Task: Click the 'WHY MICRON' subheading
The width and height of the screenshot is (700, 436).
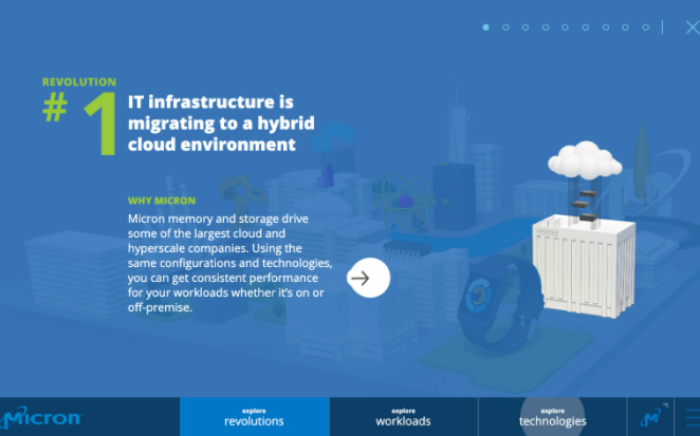Action: coord(162,201)
